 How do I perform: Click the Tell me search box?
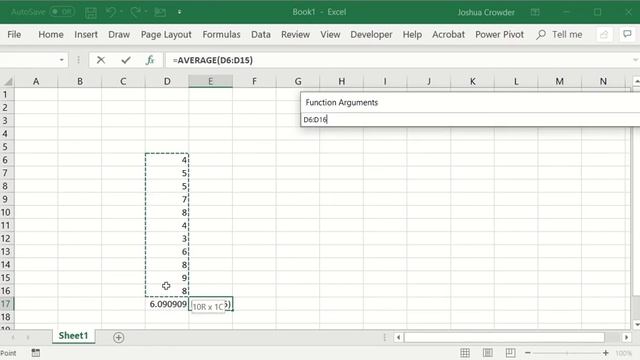coord(560,35)
